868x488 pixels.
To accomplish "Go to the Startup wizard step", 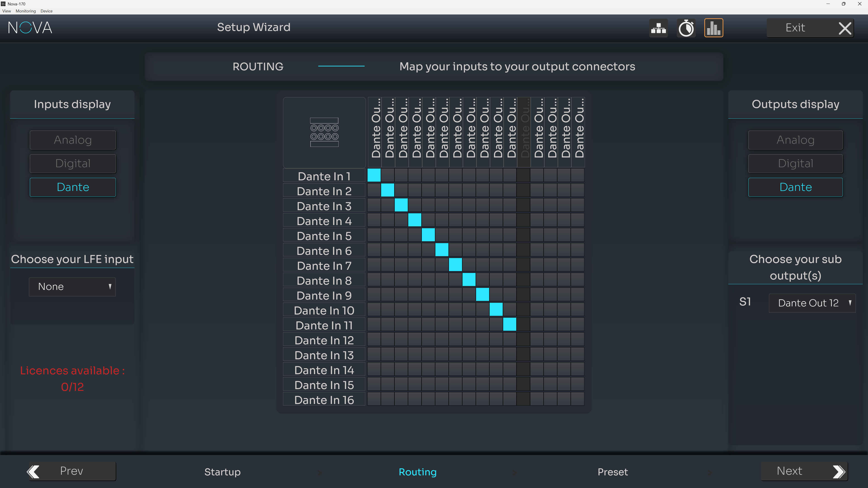I will pyautogui.click(x=222, y=472).
